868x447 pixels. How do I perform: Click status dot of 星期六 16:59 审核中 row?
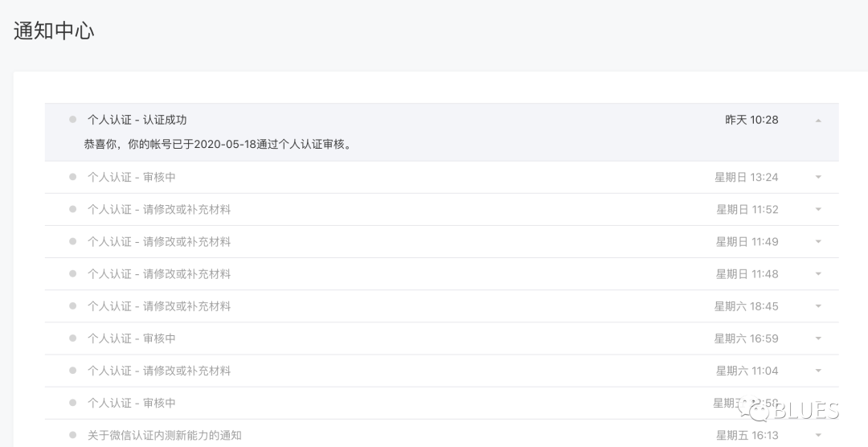(x=72, y=338)
